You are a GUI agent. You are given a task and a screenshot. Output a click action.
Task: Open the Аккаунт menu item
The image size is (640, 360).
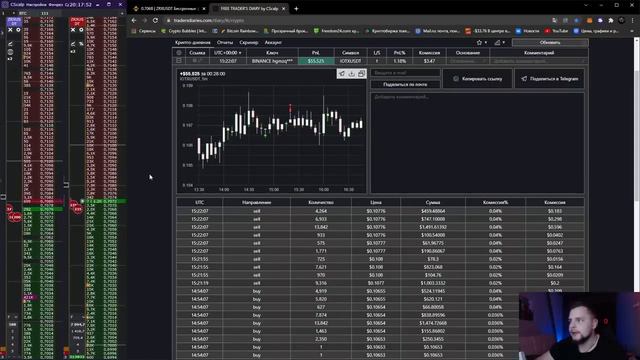(x=273, y=42)
